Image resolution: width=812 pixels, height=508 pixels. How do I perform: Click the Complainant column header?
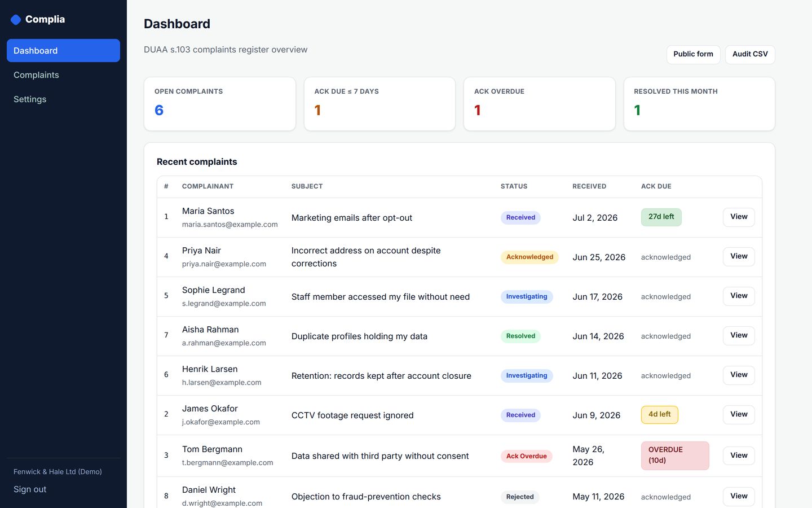(x=208, y=186)
